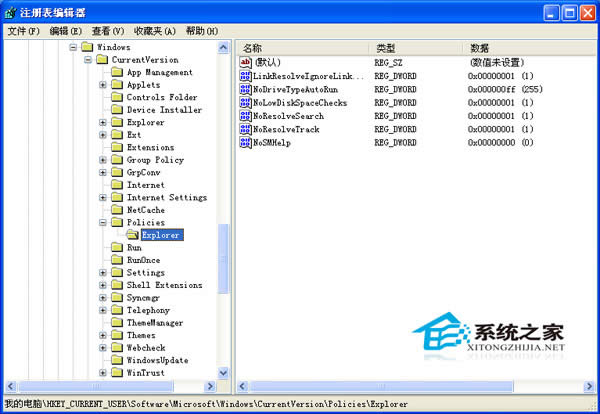Click the NoLowDiskSpaceChecks DWORD icon
The image size is (600, 414).
(x=245, y=103)
